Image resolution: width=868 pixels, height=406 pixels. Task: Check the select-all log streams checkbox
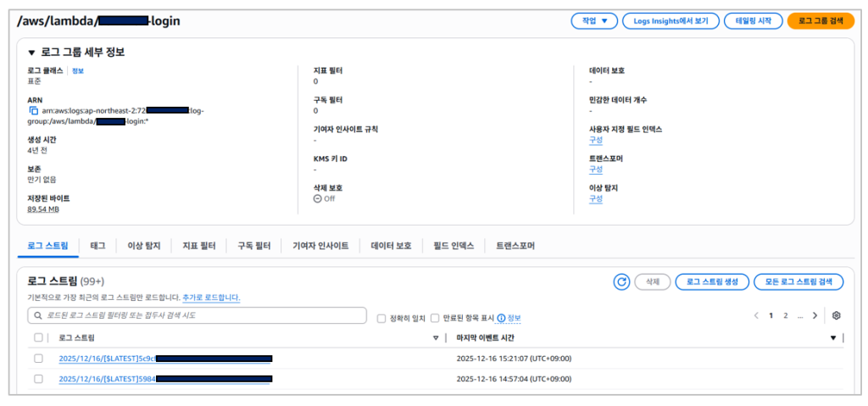tap(38, 337)
